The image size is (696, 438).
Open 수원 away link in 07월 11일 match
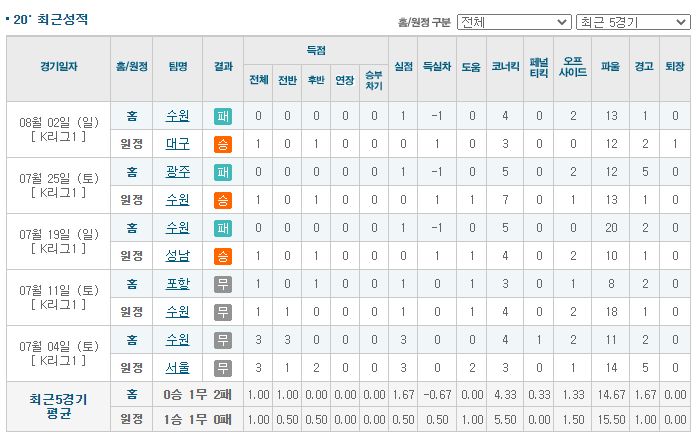coord(178,312)
